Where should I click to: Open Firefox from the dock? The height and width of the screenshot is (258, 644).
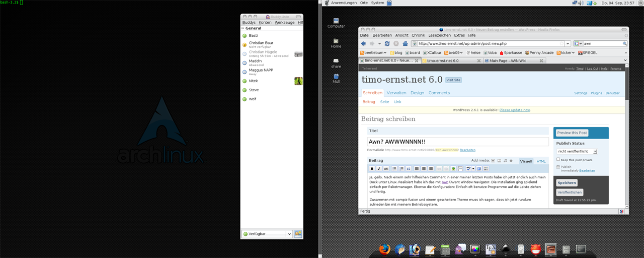click(x=385, y=249)
